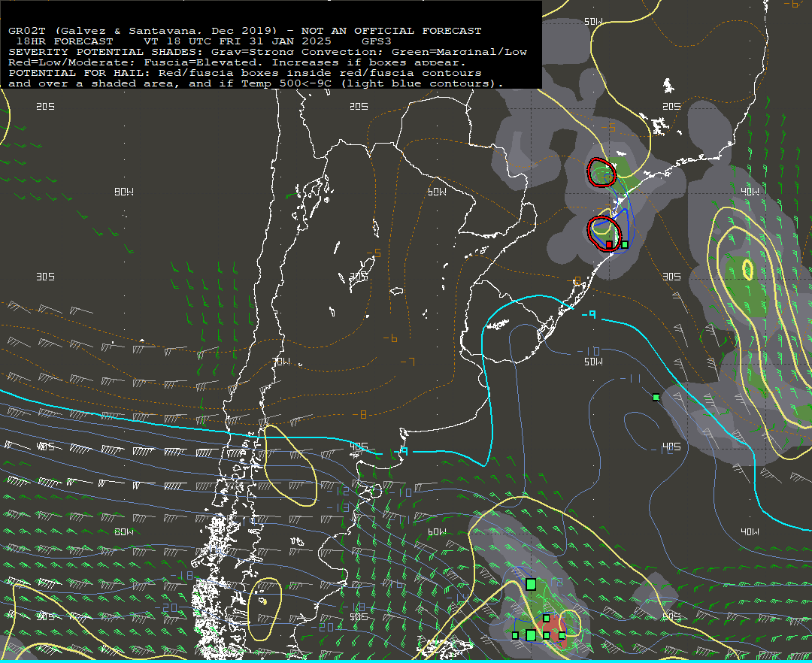
Task: Click orange '-5' label above upper red contour
Action: click(x=608, y=127)
